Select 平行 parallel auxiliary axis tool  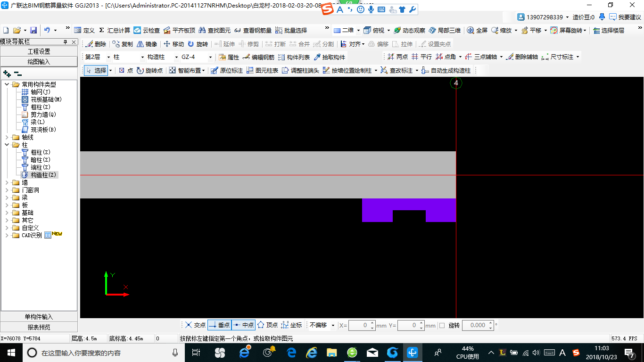click(x=421, y=57)
